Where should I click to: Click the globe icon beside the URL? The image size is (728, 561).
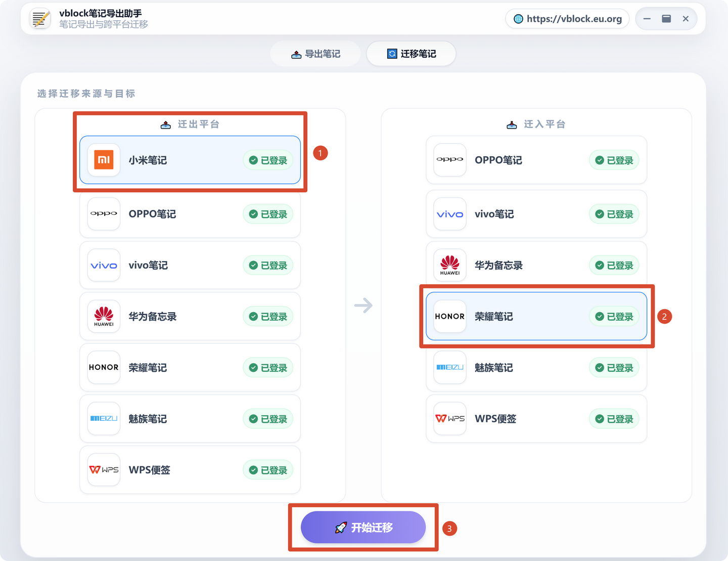(x=518, y=19)
